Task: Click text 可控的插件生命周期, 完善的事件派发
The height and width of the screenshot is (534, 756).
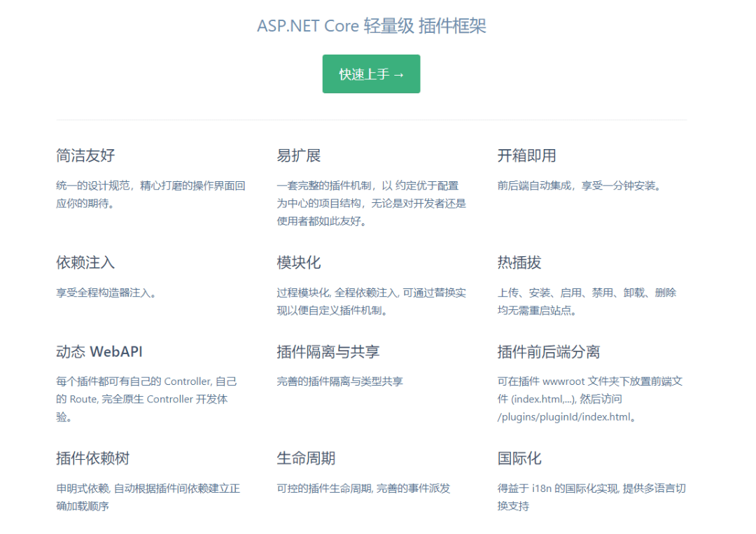Action: (363, 489)
